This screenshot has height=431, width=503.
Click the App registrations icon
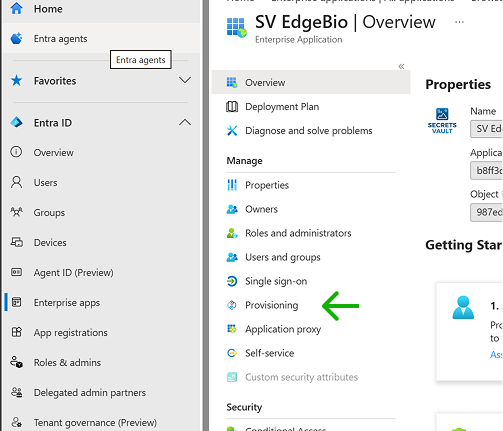(16, 332)
